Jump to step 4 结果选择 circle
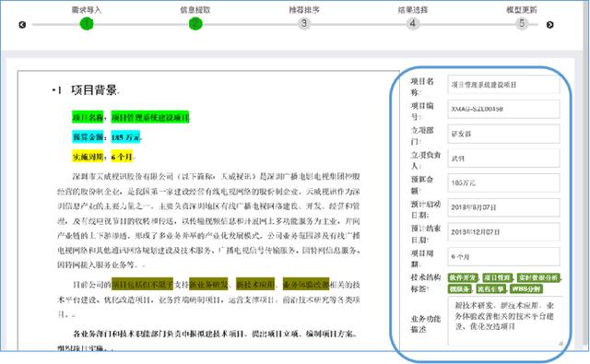Viewport: 590px width, 364px height. click(413, 24)
